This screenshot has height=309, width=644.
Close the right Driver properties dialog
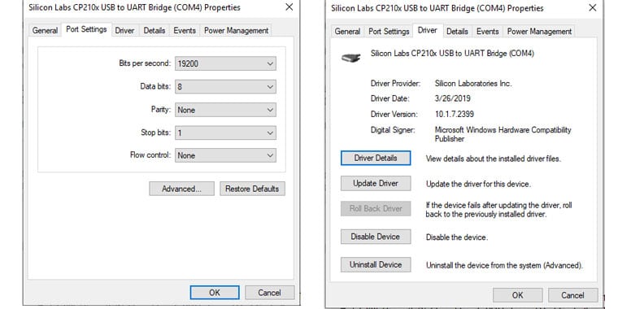tap(592, 8)
